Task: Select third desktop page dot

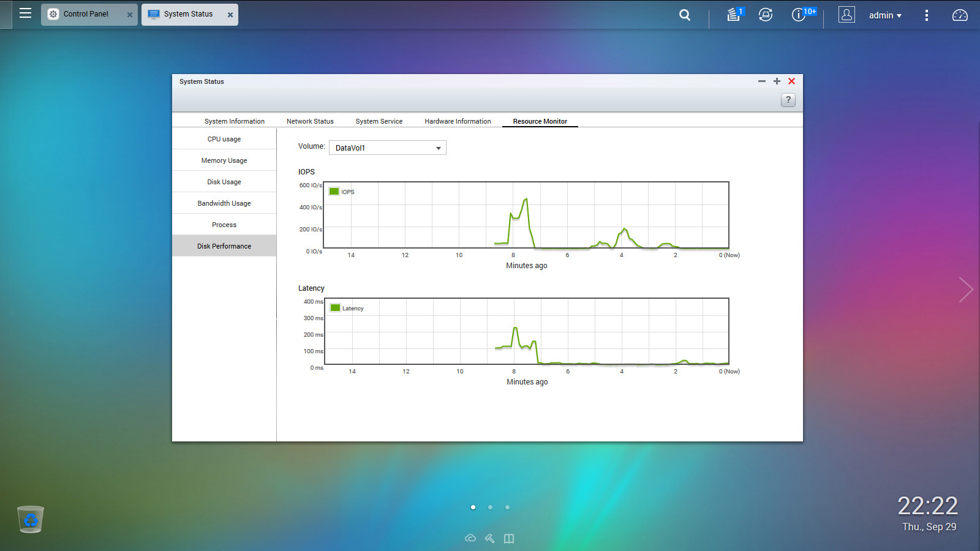Action: [x=507, y=507]
